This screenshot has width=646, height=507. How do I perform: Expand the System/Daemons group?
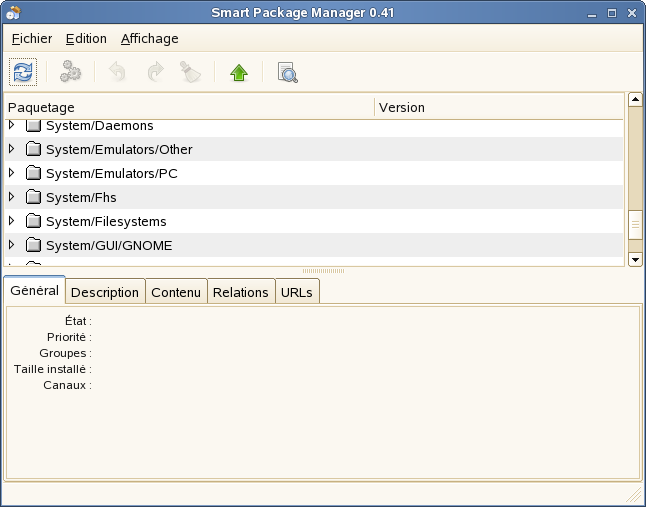pos(12,126)
